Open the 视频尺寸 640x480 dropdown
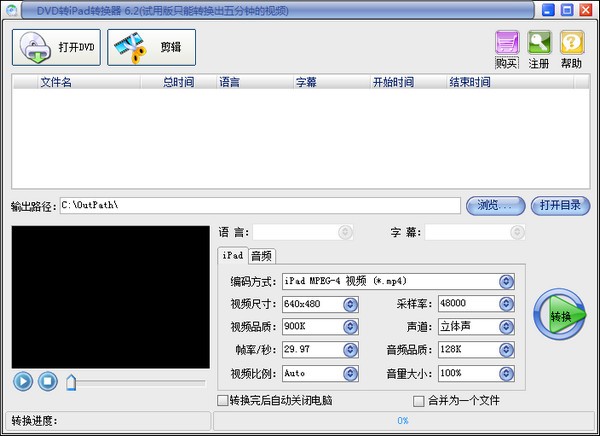This screenshot has width=600, height=436. [350, 304]
